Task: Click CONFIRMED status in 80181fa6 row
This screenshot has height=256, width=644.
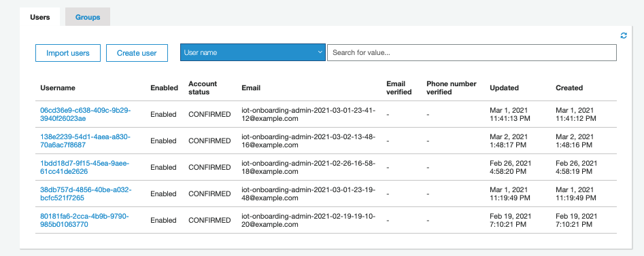Action: tap(209, 220)
